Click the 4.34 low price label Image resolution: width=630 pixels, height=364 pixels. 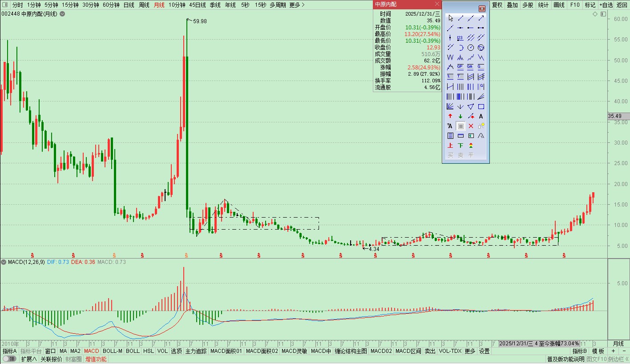374,249
